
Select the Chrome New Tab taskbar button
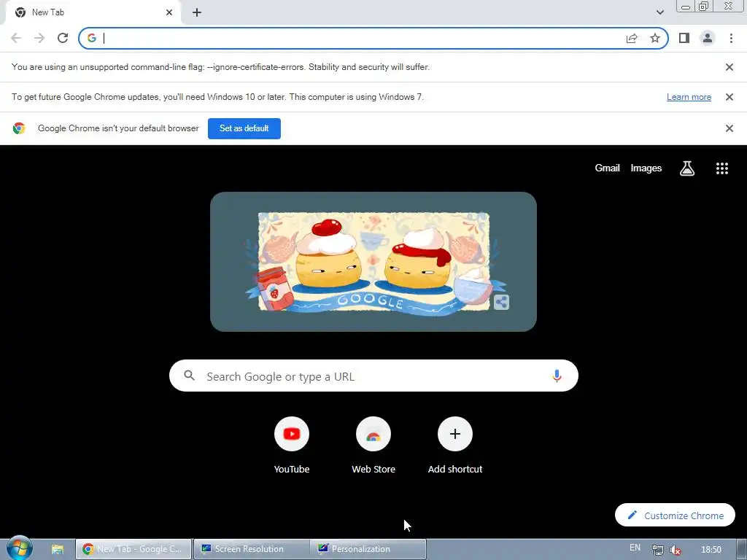coord(134,549)
